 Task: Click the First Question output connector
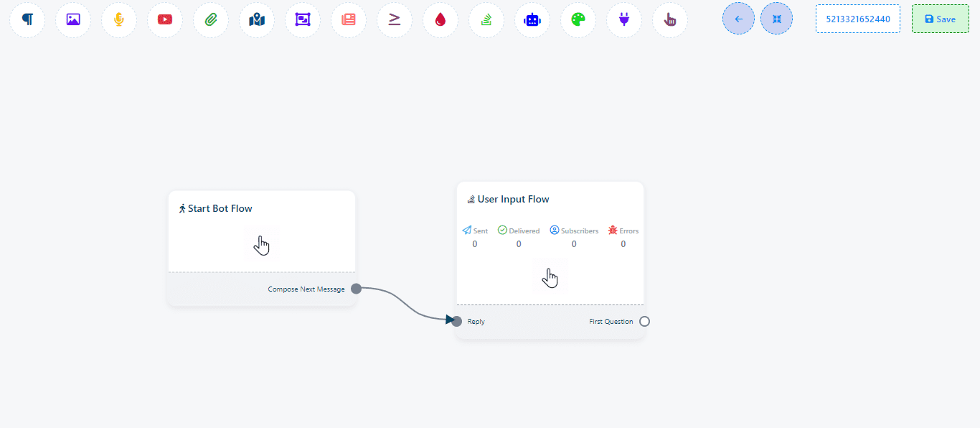pos(644,321)
